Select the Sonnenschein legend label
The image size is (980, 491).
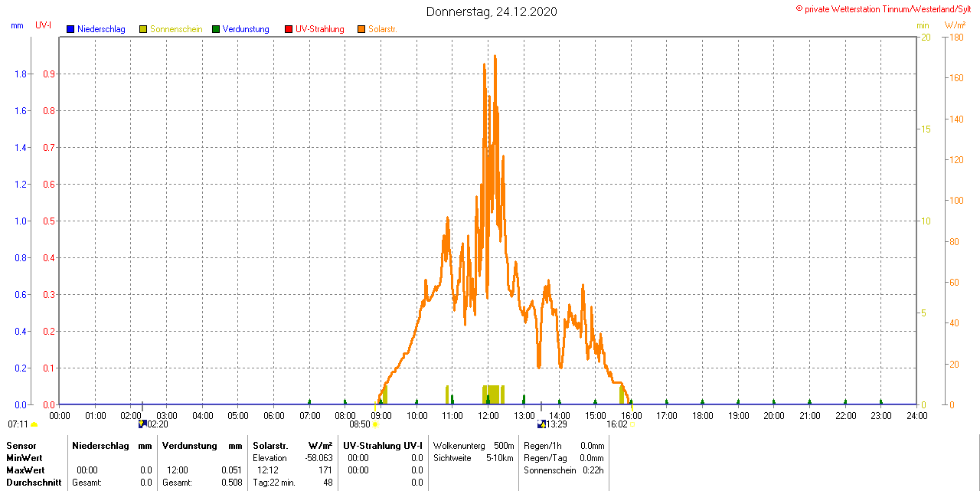pos(176,29)
